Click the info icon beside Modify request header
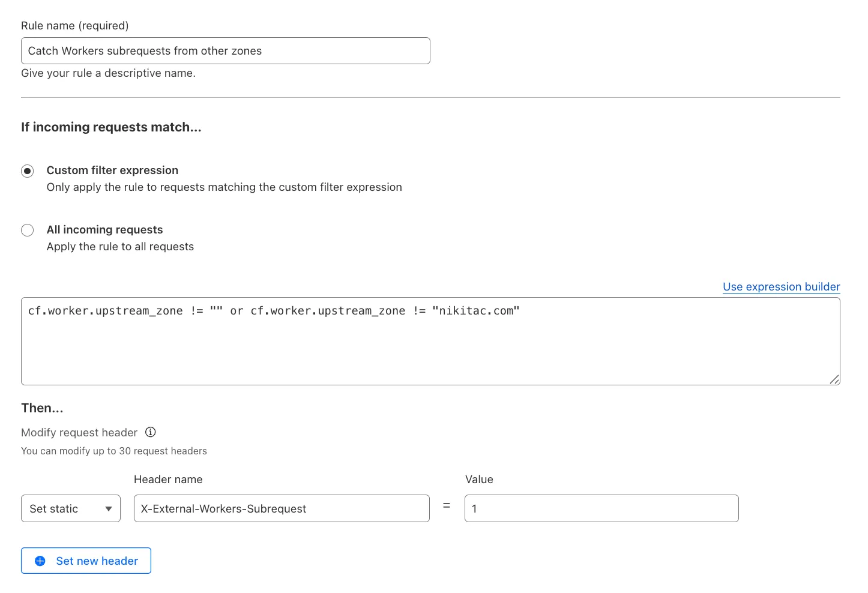 [150, 432]
